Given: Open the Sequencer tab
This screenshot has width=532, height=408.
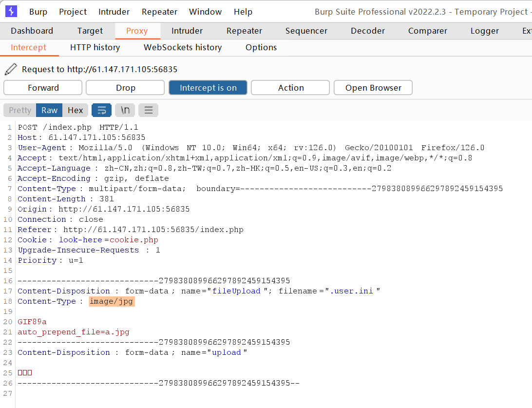Looking at the screenshot, I should click(306, 31).
